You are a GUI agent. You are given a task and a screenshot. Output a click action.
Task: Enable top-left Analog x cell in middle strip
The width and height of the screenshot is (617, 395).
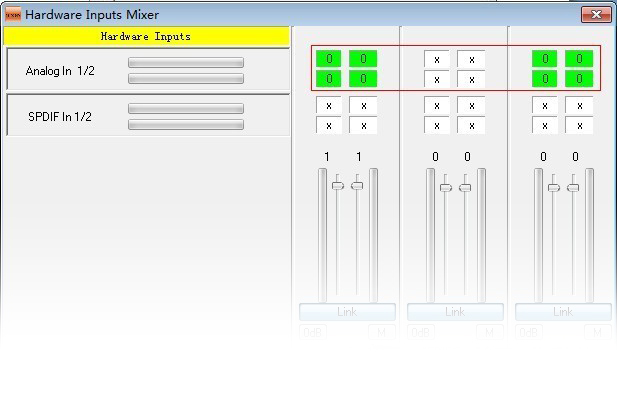point(436,59)
